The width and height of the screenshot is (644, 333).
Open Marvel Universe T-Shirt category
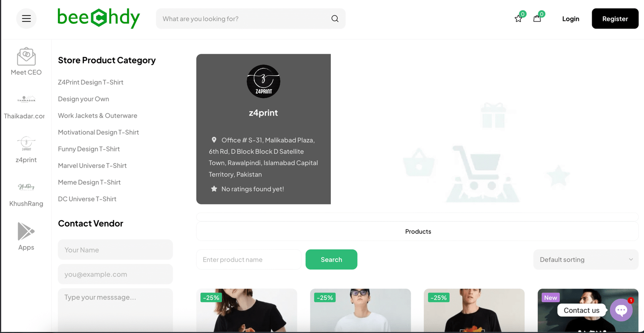[x=92, y=165]
